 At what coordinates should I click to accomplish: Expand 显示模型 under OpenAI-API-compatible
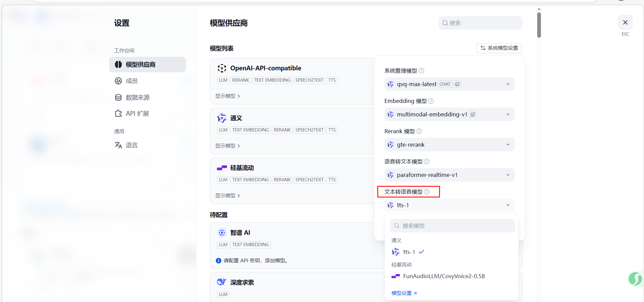coord(227,96)
